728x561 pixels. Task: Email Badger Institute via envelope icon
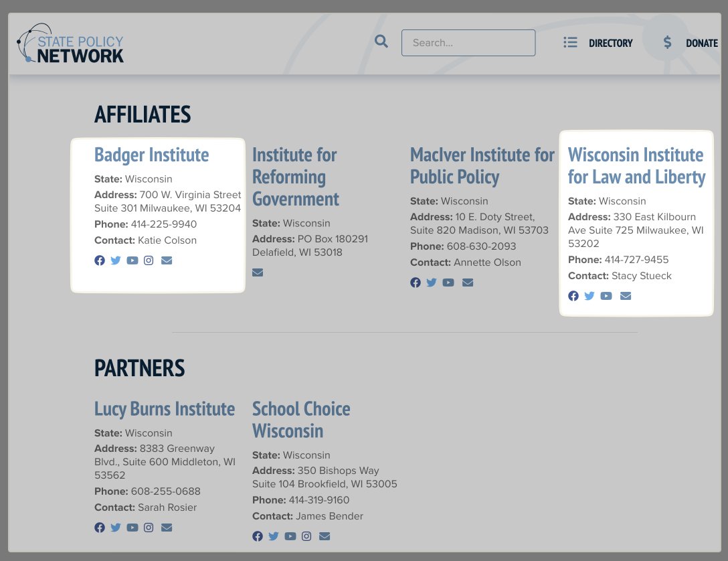click(167, 260)
